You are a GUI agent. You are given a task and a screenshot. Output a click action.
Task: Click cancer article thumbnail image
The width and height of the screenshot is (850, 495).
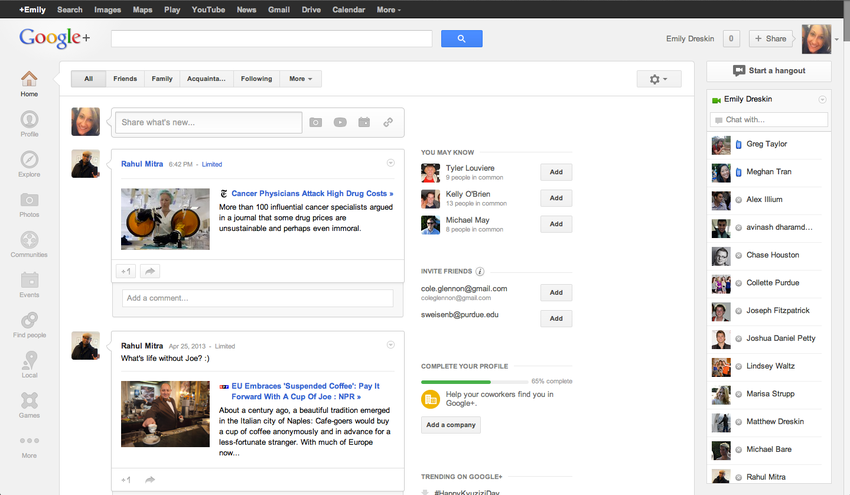click(x=165, y=219)
